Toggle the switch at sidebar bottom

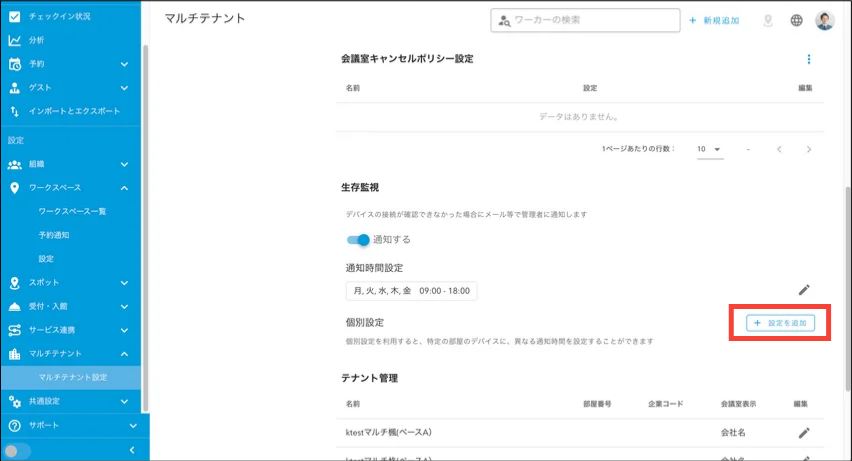click(18, 451)
